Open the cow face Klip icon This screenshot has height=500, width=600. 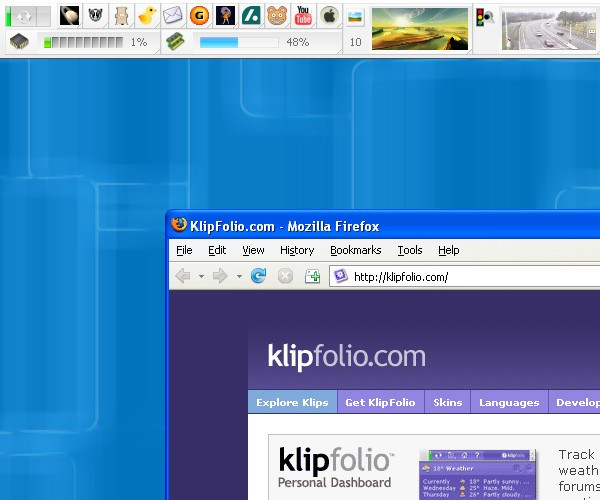coord(95,16)
